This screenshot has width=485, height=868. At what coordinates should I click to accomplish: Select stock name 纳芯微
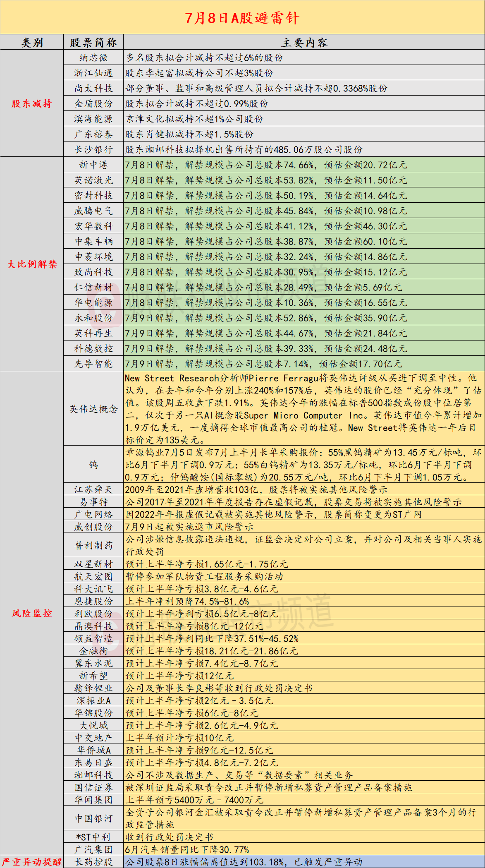pos(93,58)
